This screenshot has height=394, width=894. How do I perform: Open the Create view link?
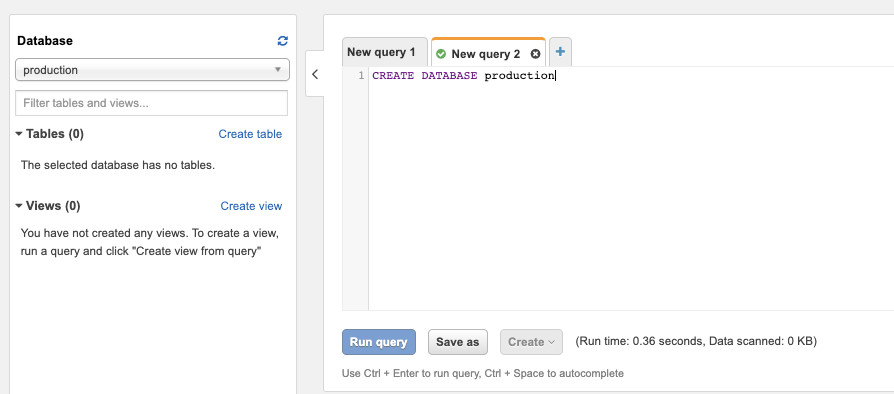tap(251, 206)
